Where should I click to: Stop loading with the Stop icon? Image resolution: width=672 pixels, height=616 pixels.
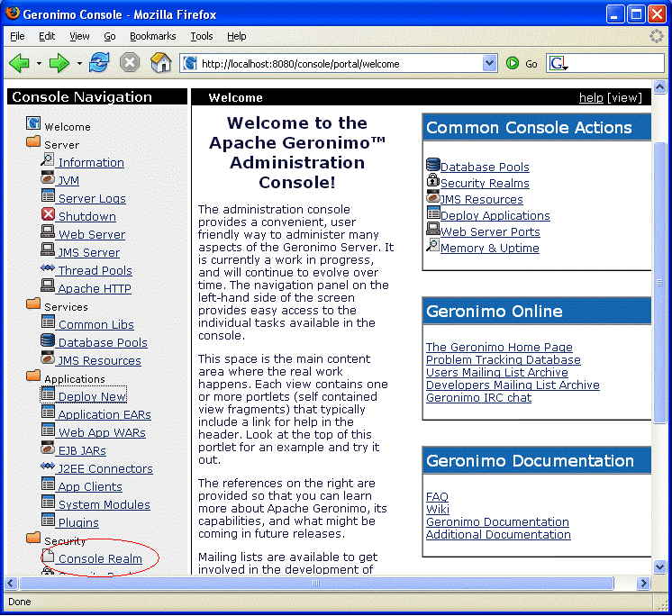click(130, 63)
